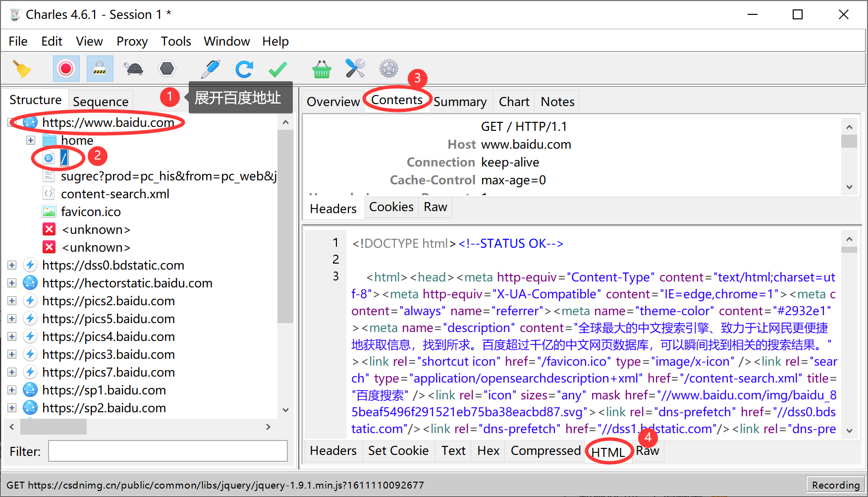Open response Compressed tab
This screenshot has width=868, height=497.
point(545,451)
